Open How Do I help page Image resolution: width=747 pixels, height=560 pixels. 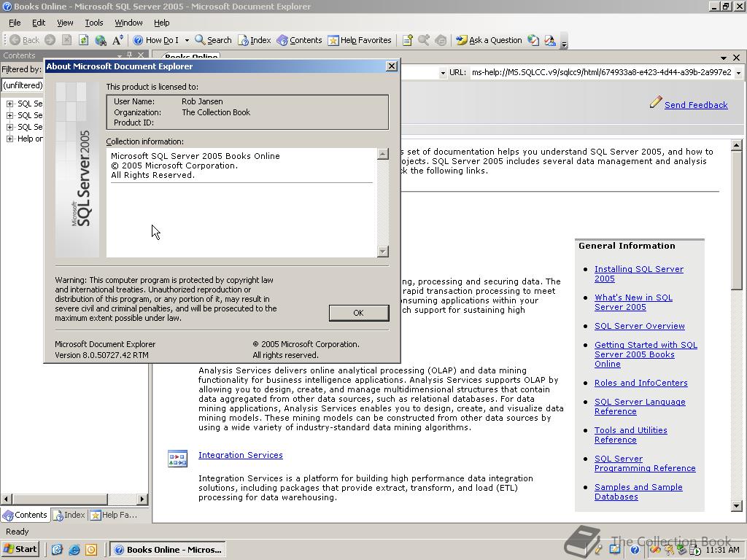pyautogui.click(x=156, y=40)
